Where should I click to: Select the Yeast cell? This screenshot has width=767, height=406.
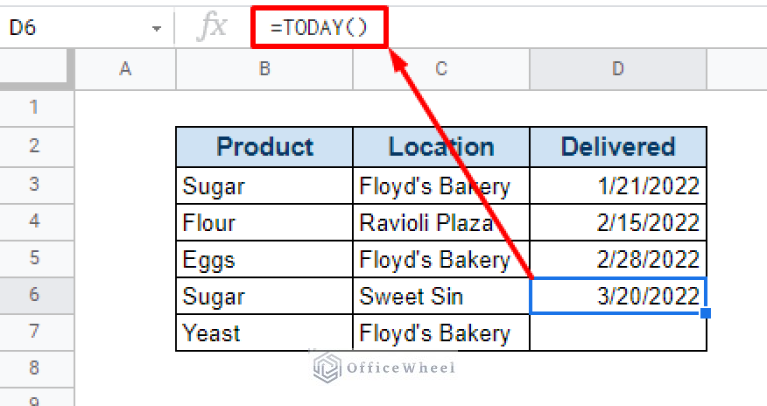[x=264, y=333]
